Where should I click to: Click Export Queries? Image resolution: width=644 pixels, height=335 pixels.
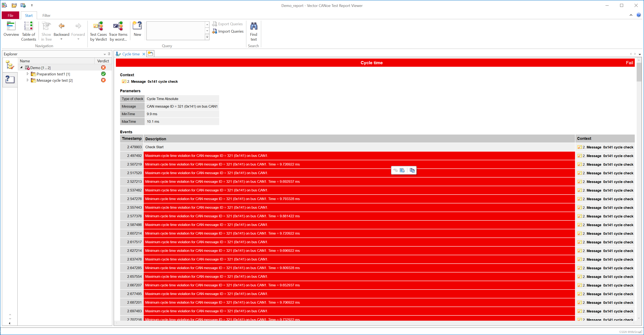tap(228, 24)
